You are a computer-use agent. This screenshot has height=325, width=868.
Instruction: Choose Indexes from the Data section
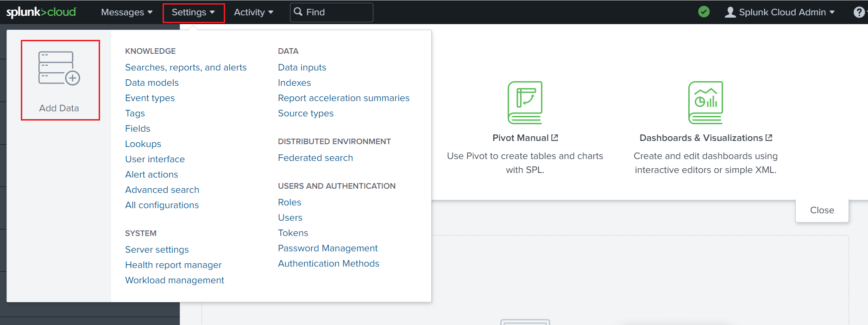coord(294,83)
